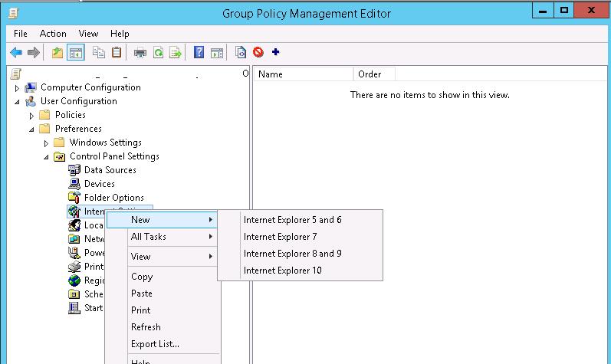611x364 pixels.
Task: Expand the Windows Settings folder
Action: point(46,143)
